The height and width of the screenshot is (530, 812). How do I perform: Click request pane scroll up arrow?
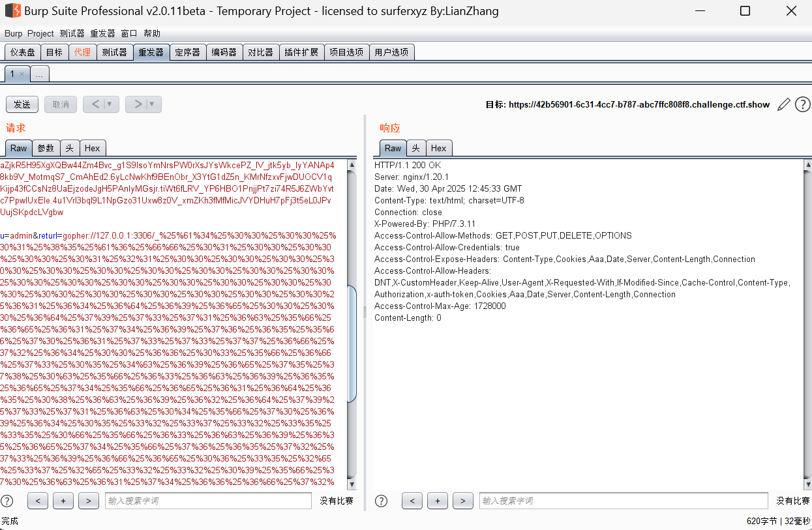(352, 165)
